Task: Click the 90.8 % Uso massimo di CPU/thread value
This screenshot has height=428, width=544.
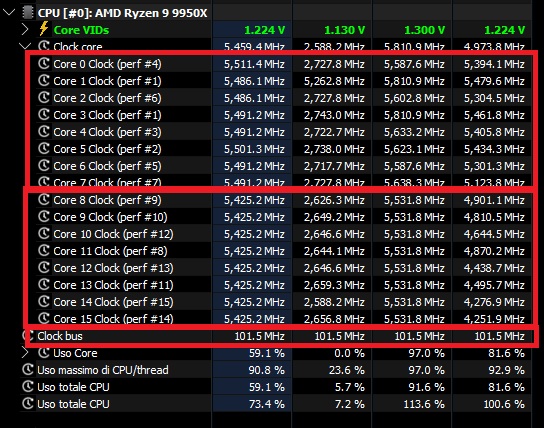Action: 266,370
